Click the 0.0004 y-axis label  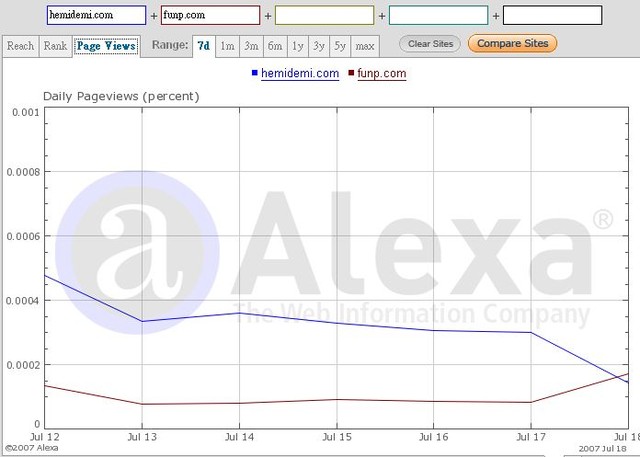pos(23,301)
